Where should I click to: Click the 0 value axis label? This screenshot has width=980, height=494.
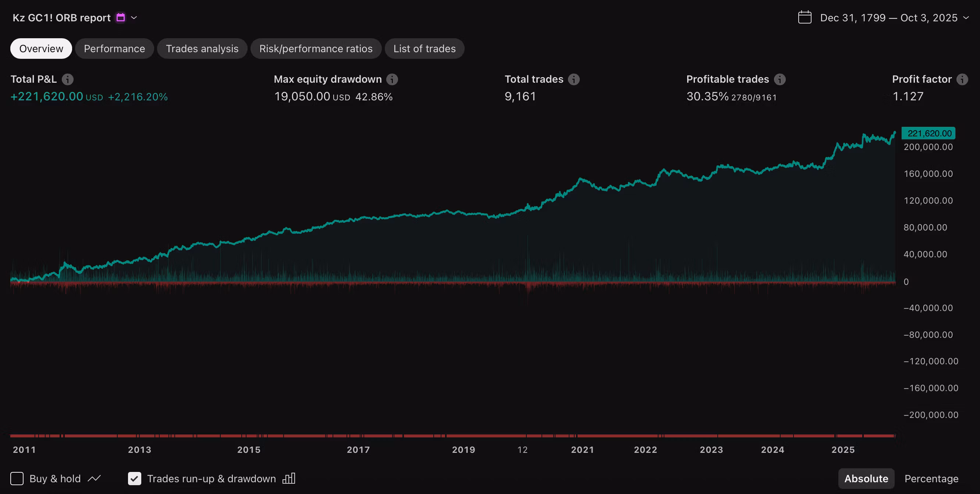(x=906, y=282)
